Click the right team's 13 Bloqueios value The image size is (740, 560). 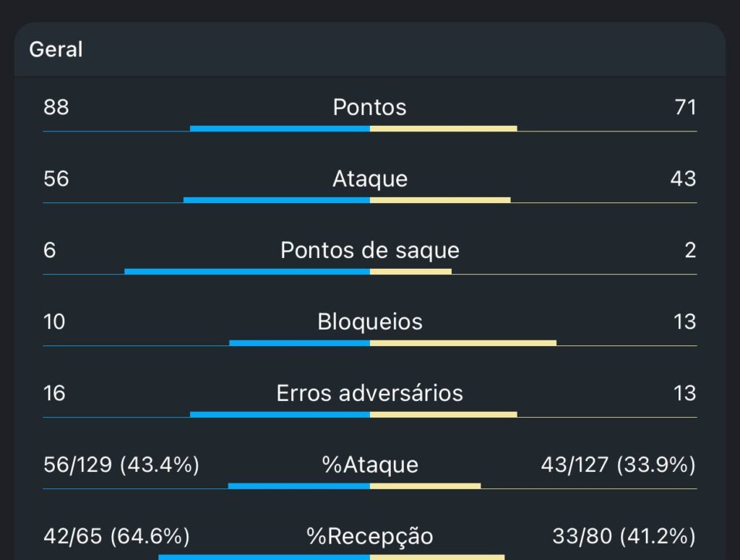[x=684, y=322]
